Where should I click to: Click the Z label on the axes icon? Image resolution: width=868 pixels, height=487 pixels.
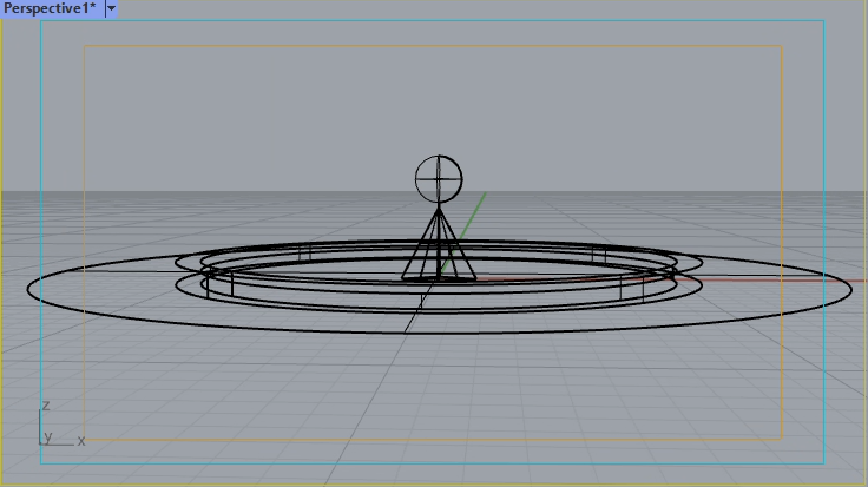(46, 406)
